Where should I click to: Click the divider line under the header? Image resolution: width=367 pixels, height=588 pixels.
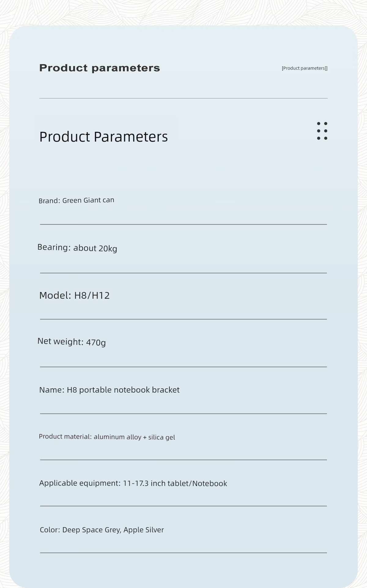click(x=183, y=98)
